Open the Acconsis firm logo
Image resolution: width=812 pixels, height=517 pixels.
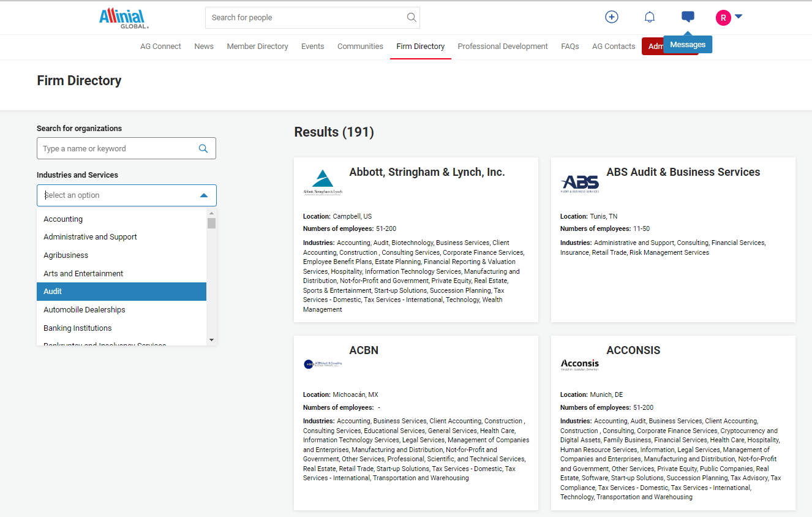(x=580, y=364)
